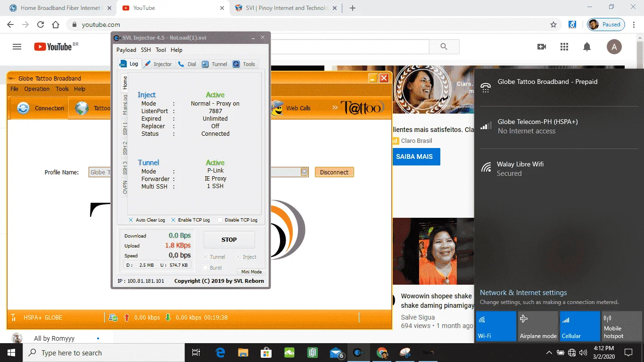Click the Disconnect button in Globe Tattoo
Screen dimensions: 644x362
coord(334,172)
